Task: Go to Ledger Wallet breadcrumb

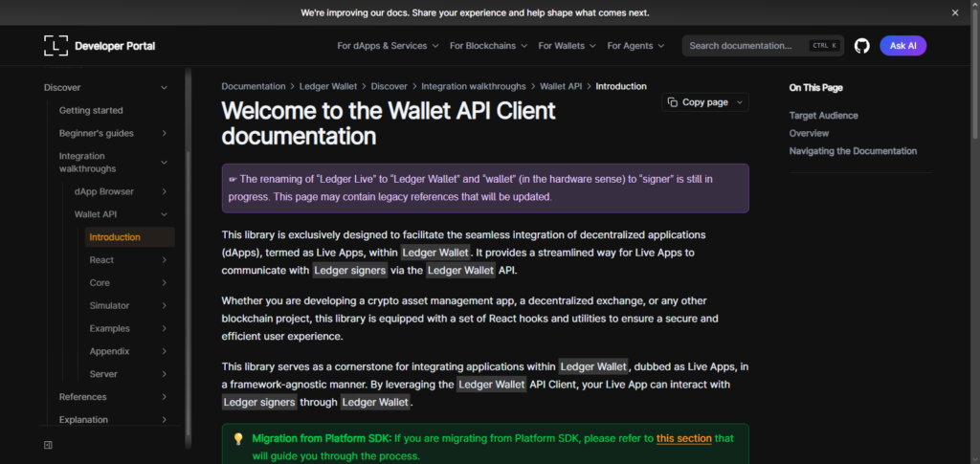Action: click(328, 86)
